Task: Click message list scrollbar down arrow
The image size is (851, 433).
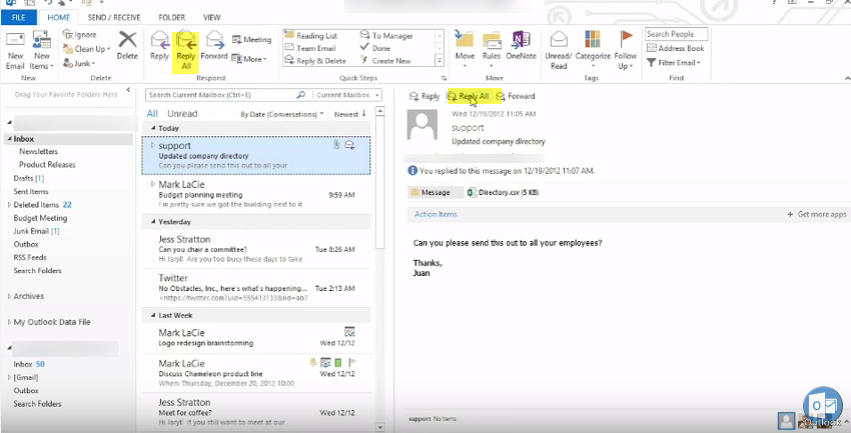Action: click(380, 428)
